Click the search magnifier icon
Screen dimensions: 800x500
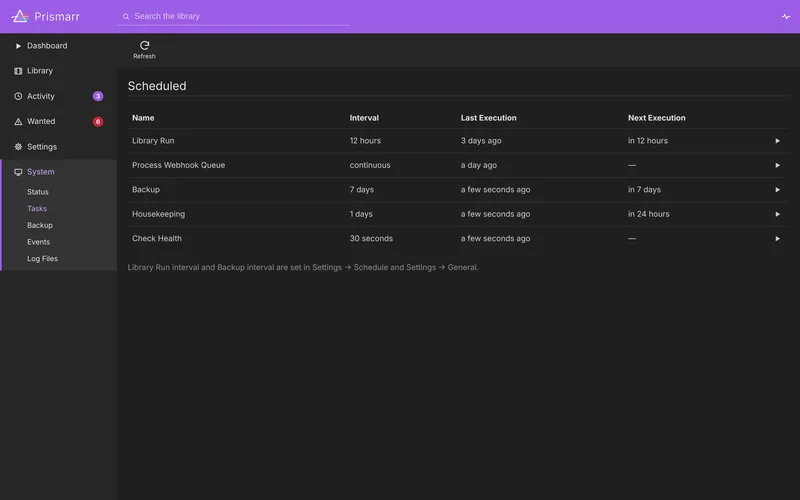pyautogui.click(x=126, y=16)
